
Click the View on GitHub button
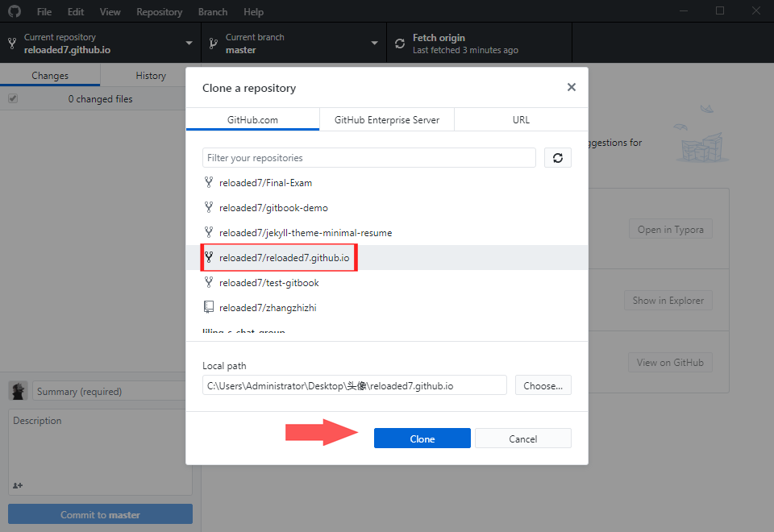(670, 362)
